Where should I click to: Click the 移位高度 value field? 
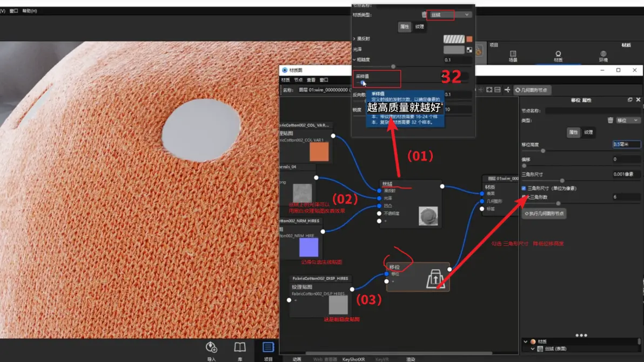[x=626, y=144]
